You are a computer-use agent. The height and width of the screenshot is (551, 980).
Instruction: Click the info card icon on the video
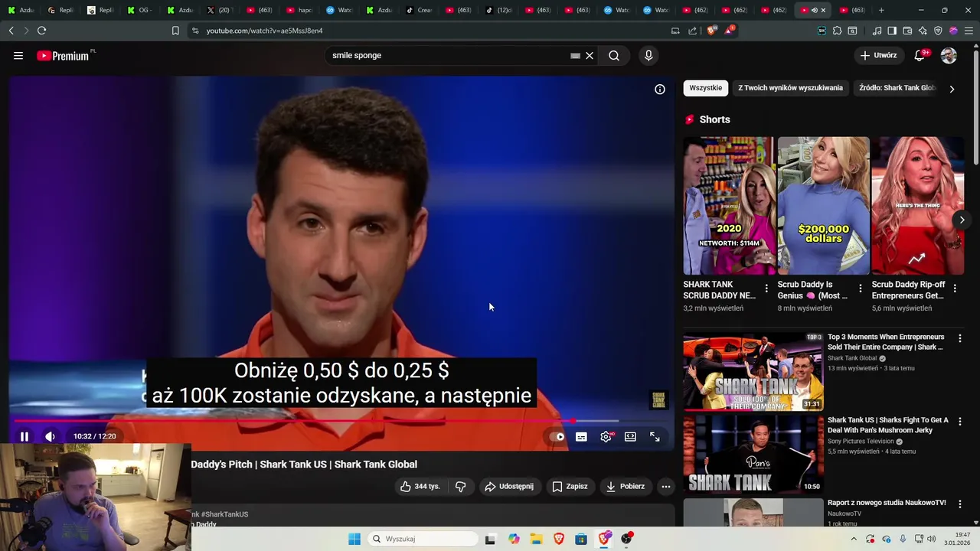point(660,90)
